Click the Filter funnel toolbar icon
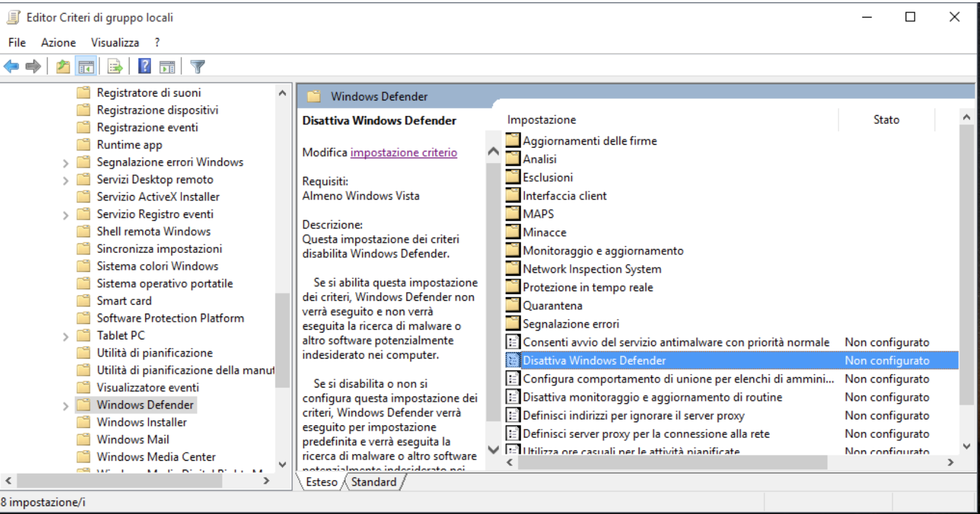Image resolution: width=980 pixels, height=514 pixels. pyautogui.click(x=198, y=67)
